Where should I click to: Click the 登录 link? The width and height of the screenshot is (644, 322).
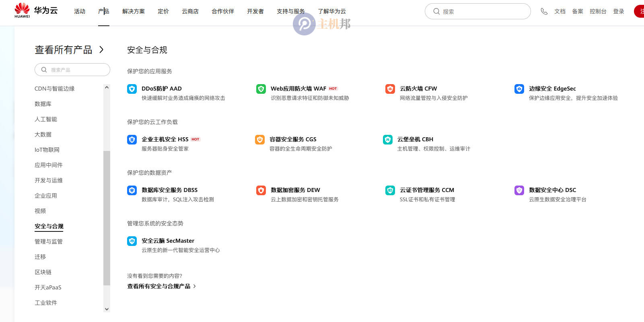tap(619, 11)
